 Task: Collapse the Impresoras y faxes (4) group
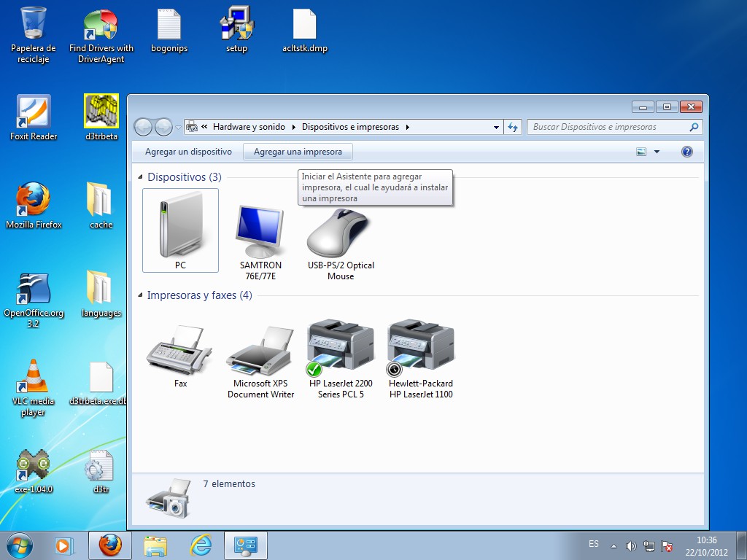140,295
